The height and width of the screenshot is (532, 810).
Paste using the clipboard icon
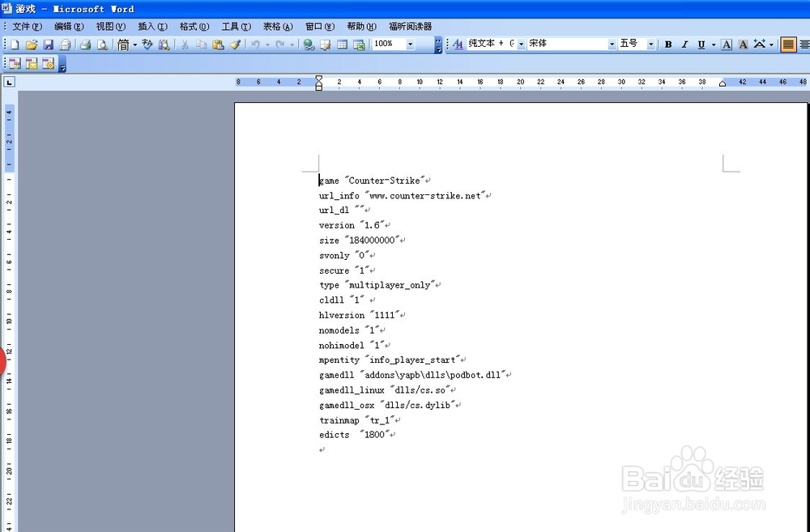(x=218, y=45)
